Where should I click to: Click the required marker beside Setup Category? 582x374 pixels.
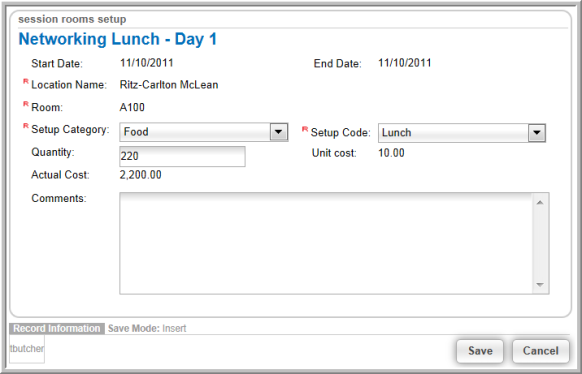(x=26, y=126)
